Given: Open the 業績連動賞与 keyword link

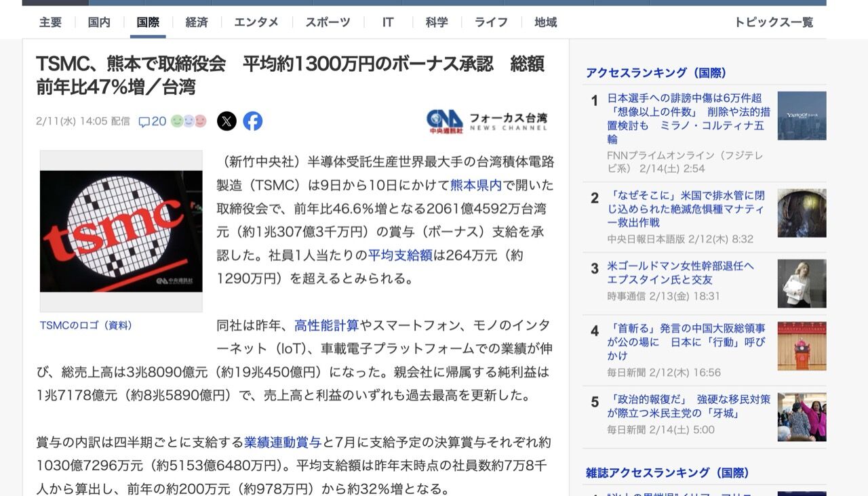Looking at the screenshot, I should pyautogui.click(x=283, y=442).
